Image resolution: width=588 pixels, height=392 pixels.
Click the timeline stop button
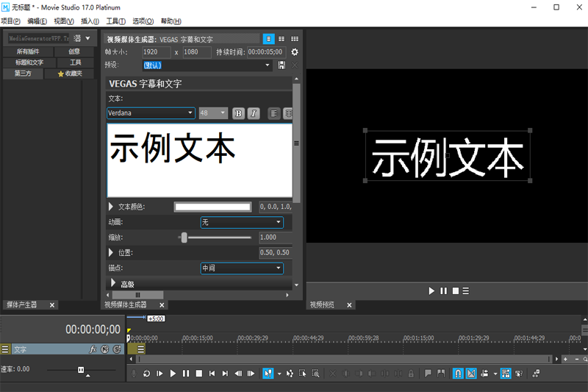[x=199, y=374]
